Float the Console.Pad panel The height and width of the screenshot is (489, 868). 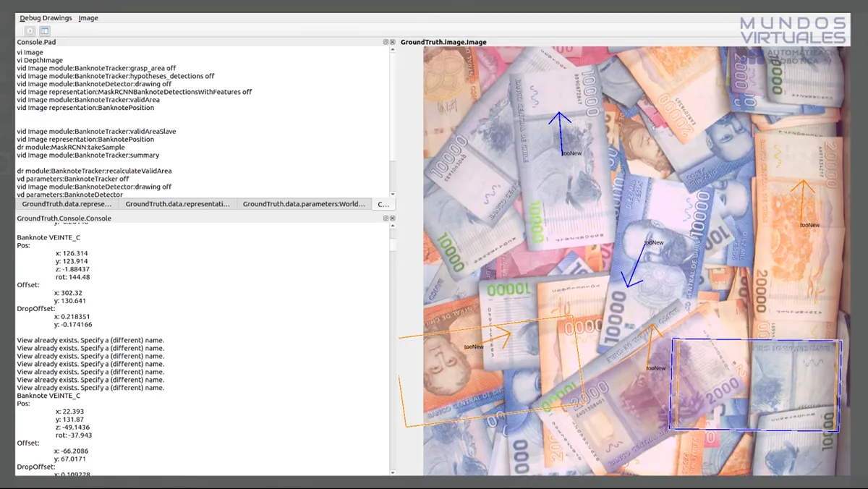click(x=386, y=42)
